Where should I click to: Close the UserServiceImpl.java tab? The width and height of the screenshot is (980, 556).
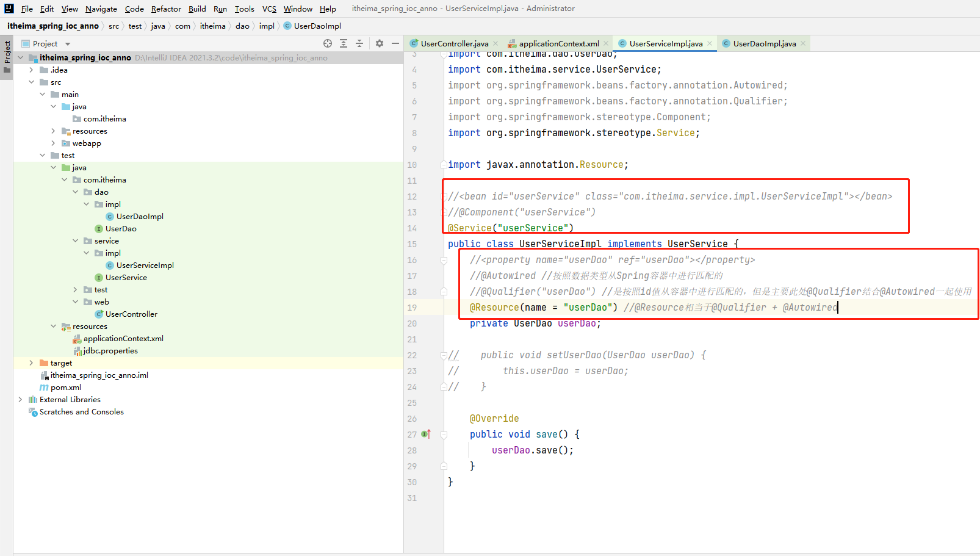click(x=710, y=43)
